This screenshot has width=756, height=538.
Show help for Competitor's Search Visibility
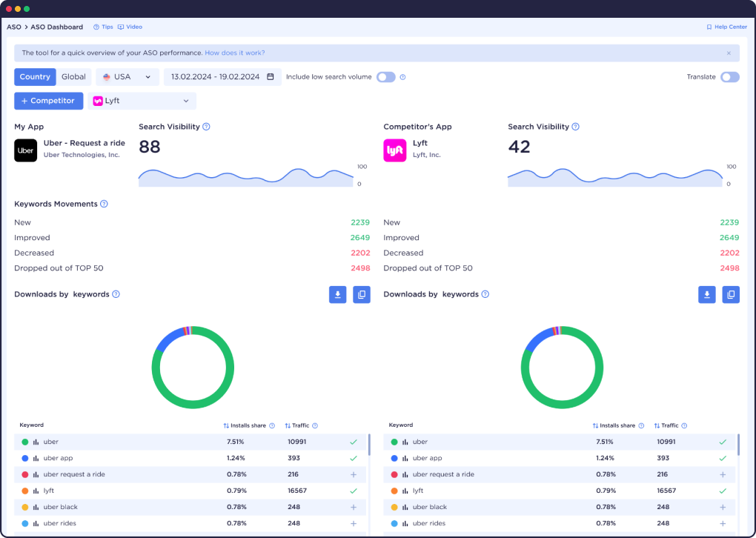(575, 127)
